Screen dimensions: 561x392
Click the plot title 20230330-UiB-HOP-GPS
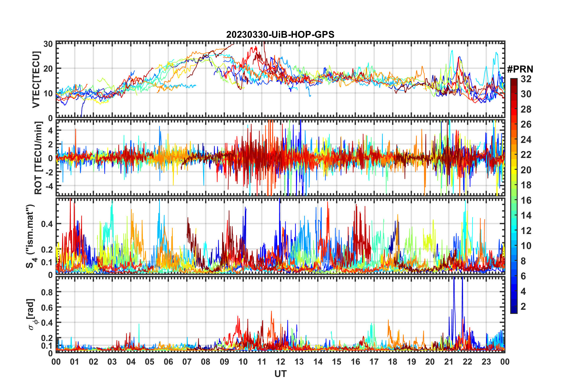[x=280, y=34]
